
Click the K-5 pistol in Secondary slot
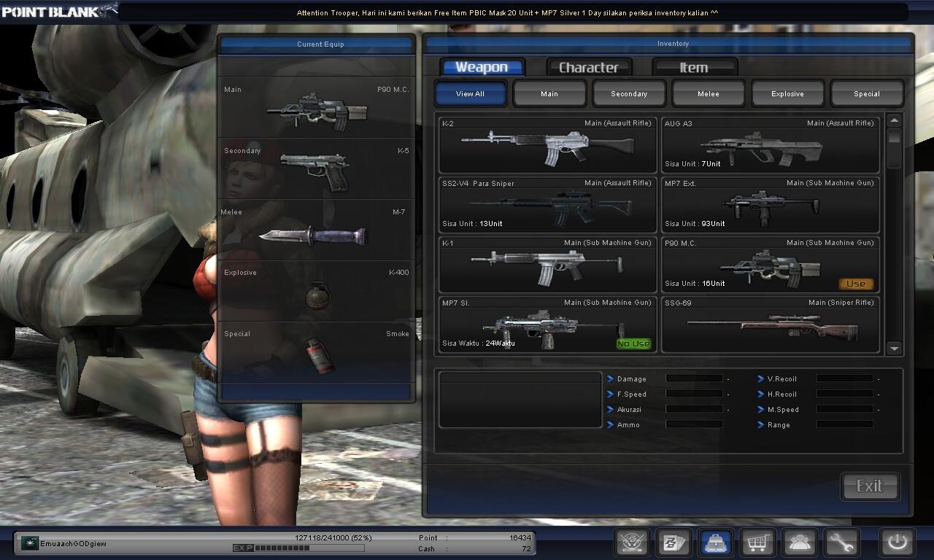(315, 171)
